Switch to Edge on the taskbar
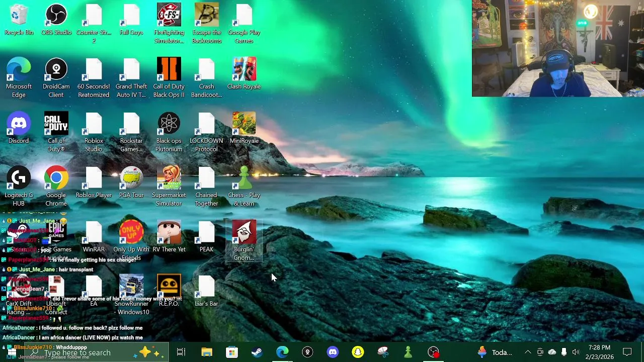The width and height of the screenshot is (644, 362). (x=282, y=352)
